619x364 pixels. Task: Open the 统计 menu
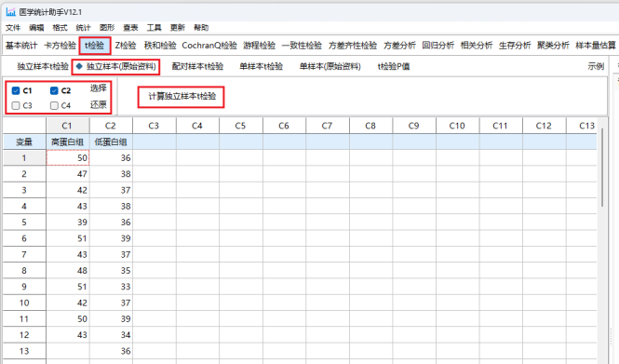tap(83, 28)
